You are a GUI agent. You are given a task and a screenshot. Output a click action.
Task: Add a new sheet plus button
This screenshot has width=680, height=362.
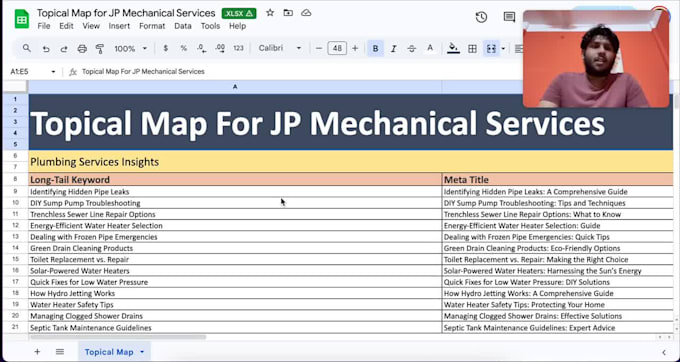[x=37, y=352]
